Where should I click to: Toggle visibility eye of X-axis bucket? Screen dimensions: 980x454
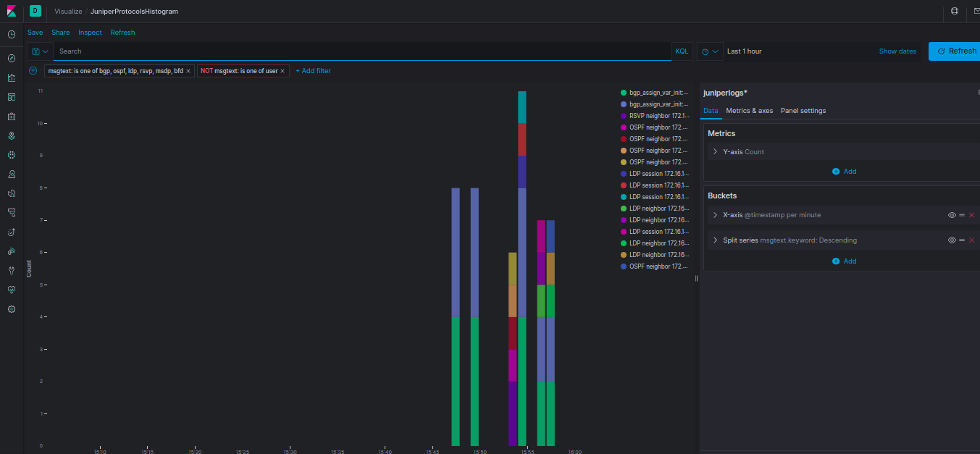coord(952,215)
